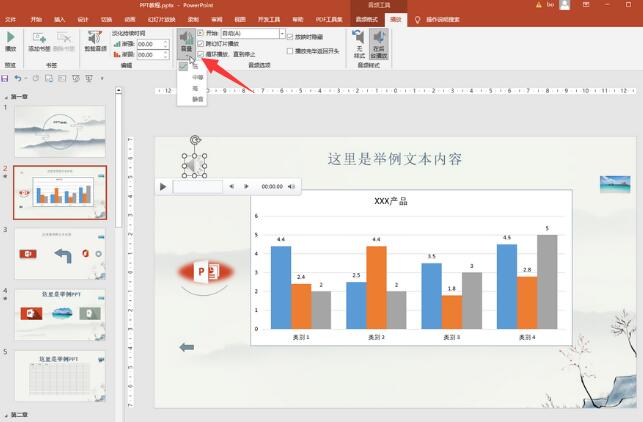This screenshot has width=643, height=422.
Task: Click the animation star marker beside slide 2
Action: click(x=5, y=176)
